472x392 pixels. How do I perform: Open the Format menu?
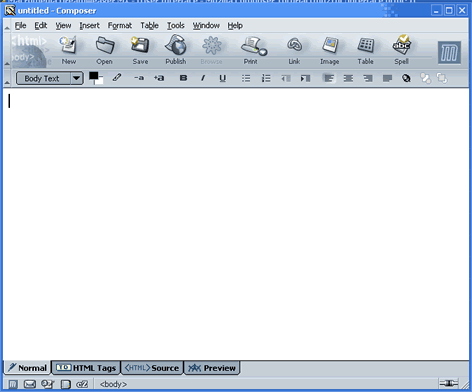(x=120, y=26)
